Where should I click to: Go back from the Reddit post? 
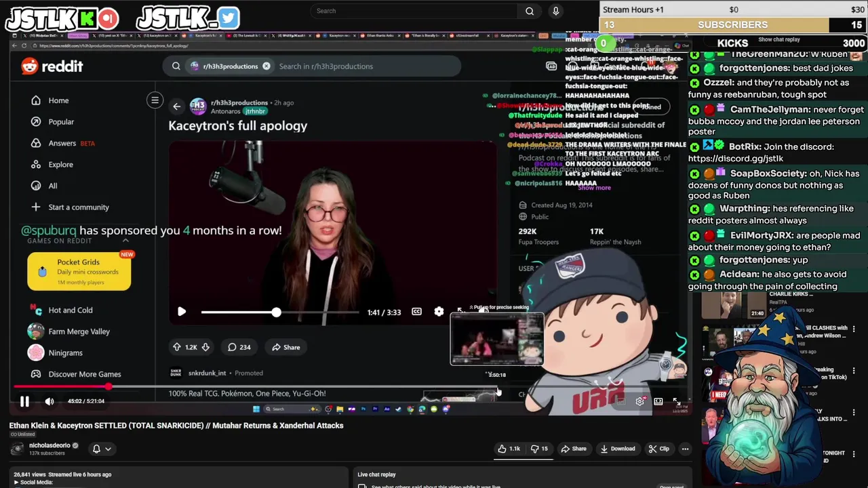[x=176, y=106]
